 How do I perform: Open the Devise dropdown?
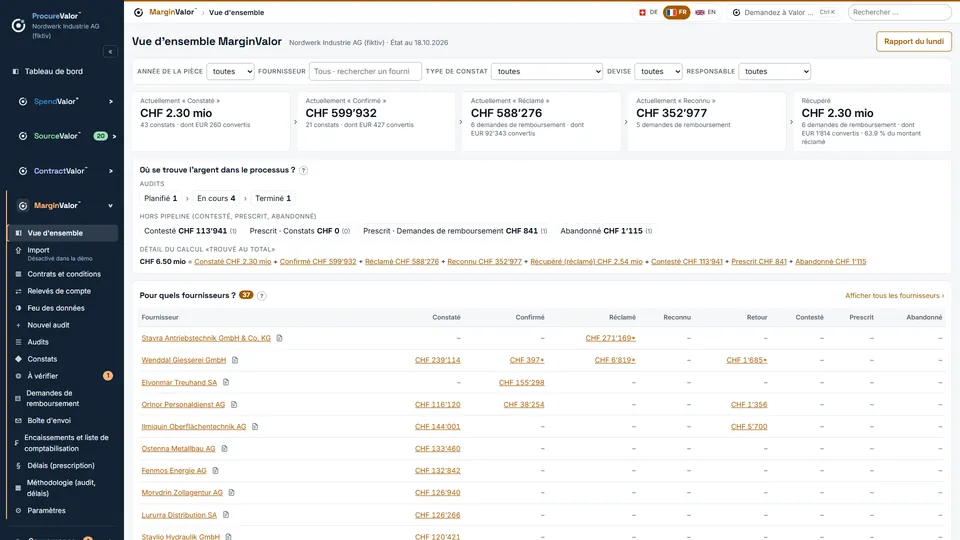[x=658, y=72]
